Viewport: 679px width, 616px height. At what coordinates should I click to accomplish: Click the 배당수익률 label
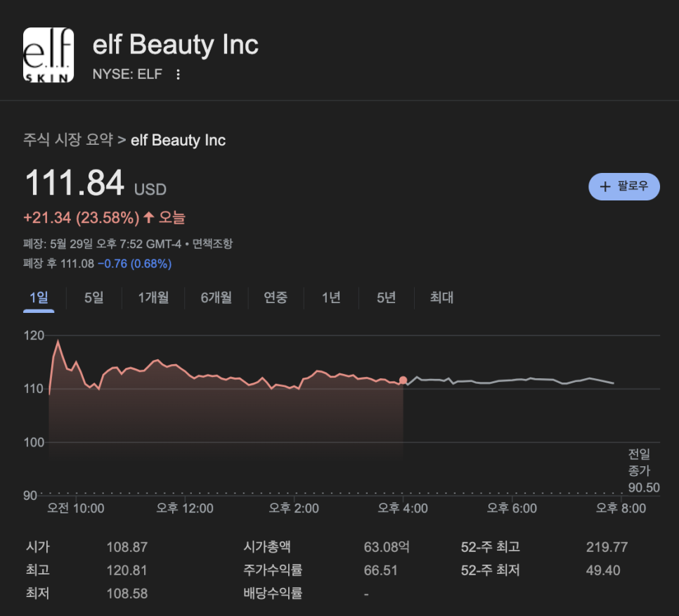[x=273, y=593]
